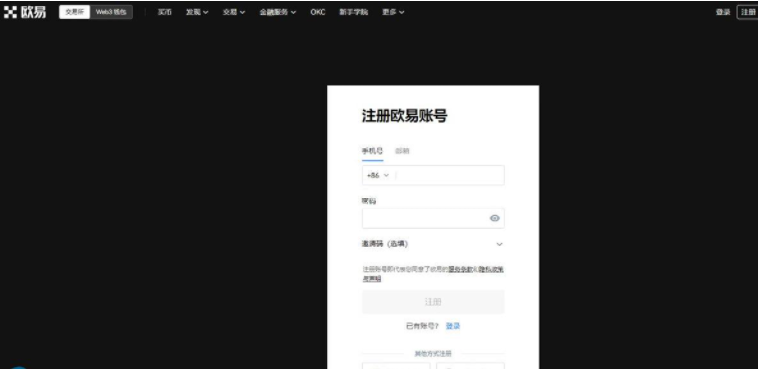758x369 pixels.
Task: Expand the 更多 dropdown menu
Action: pos(394,12)
